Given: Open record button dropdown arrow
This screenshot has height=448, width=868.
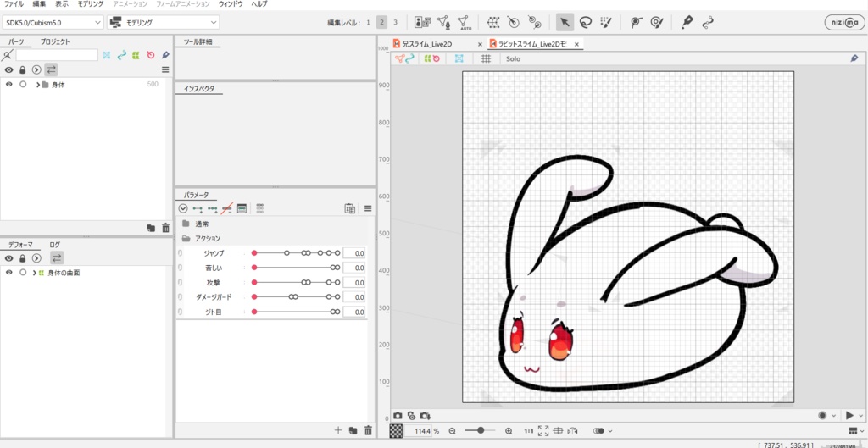Looking at the screenshot, I should pos(834,415).
